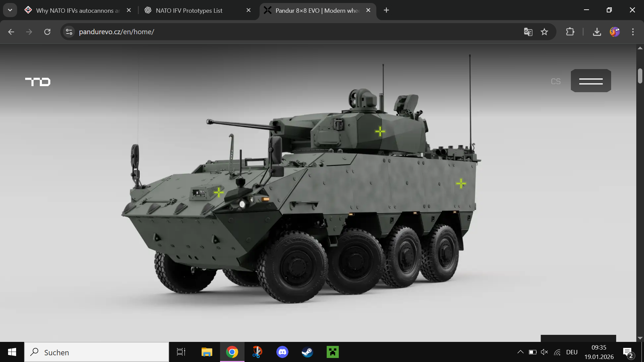Screen dimensions: 644x362
Task: Open a new browser tab
Action: coord(386,10)
